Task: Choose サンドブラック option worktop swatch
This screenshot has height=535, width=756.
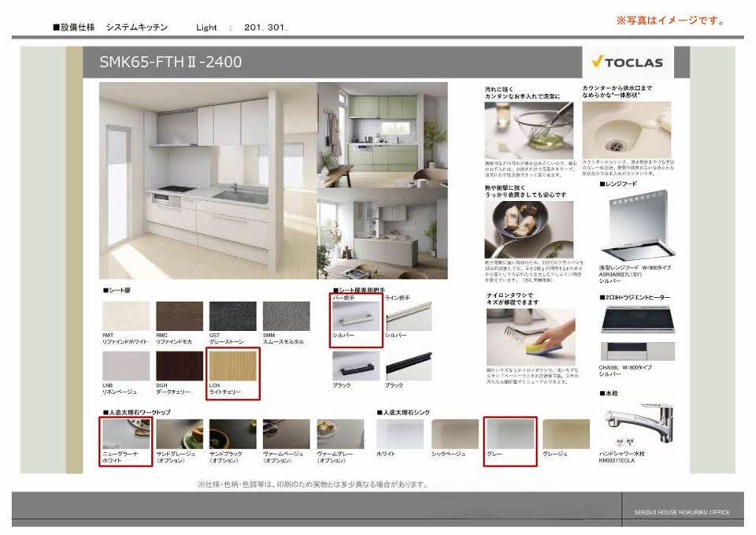Action: click(x=233, y=434)
